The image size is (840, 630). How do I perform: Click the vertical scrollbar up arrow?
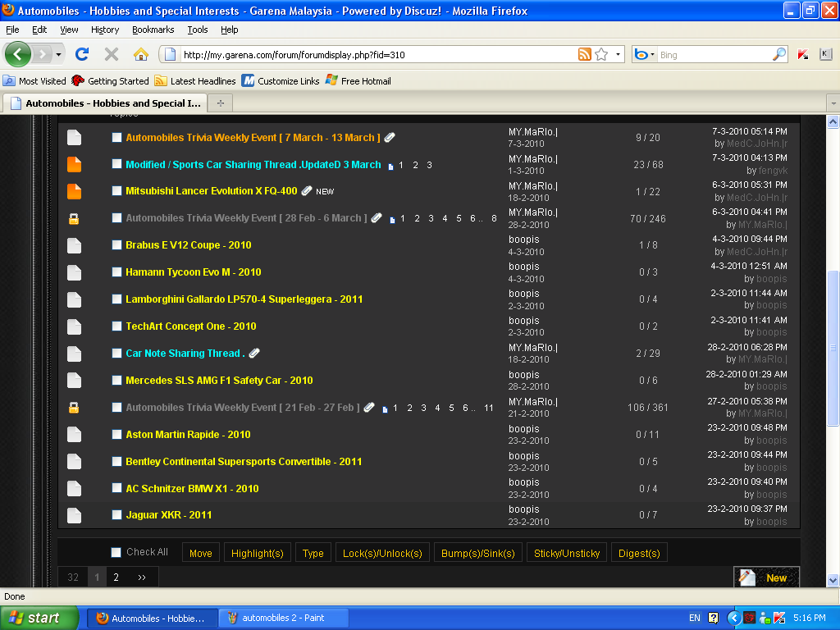click(x=833, y=121)
